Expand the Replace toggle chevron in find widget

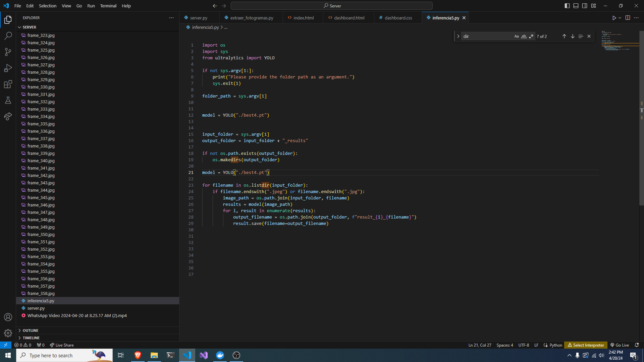pos(458,36)
